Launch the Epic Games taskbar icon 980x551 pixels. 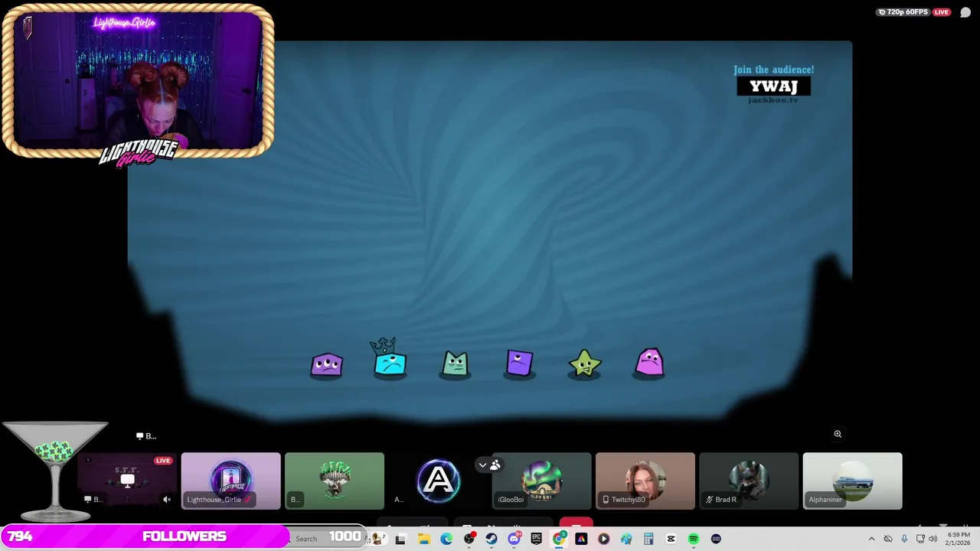(536, 539)
